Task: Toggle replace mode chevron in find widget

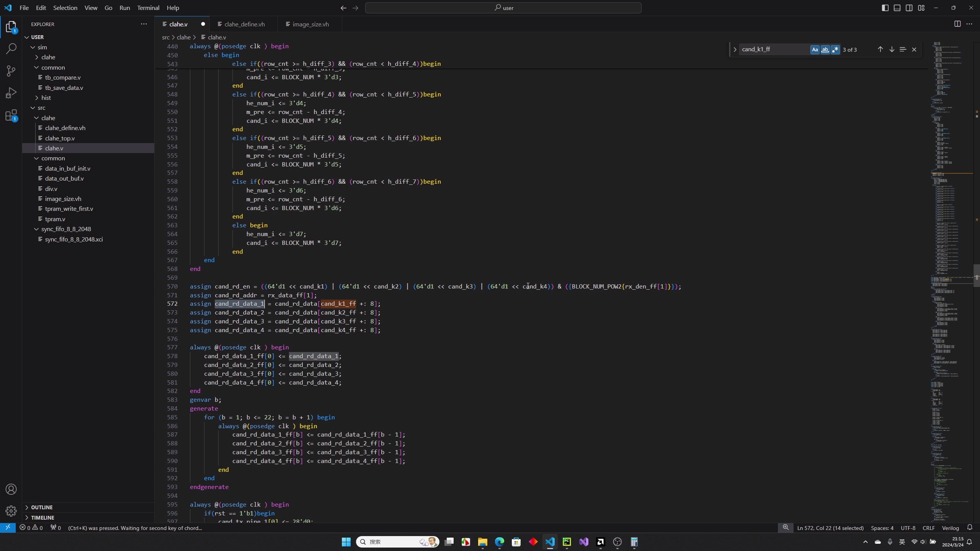Action: (x=735, y=49)
